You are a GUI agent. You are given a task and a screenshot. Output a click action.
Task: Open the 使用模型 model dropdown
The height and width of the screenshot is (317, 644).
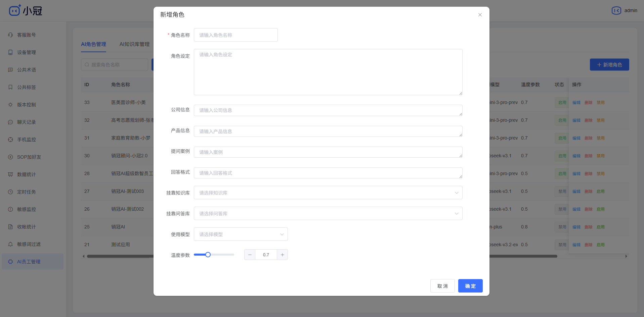coord(241,234)
